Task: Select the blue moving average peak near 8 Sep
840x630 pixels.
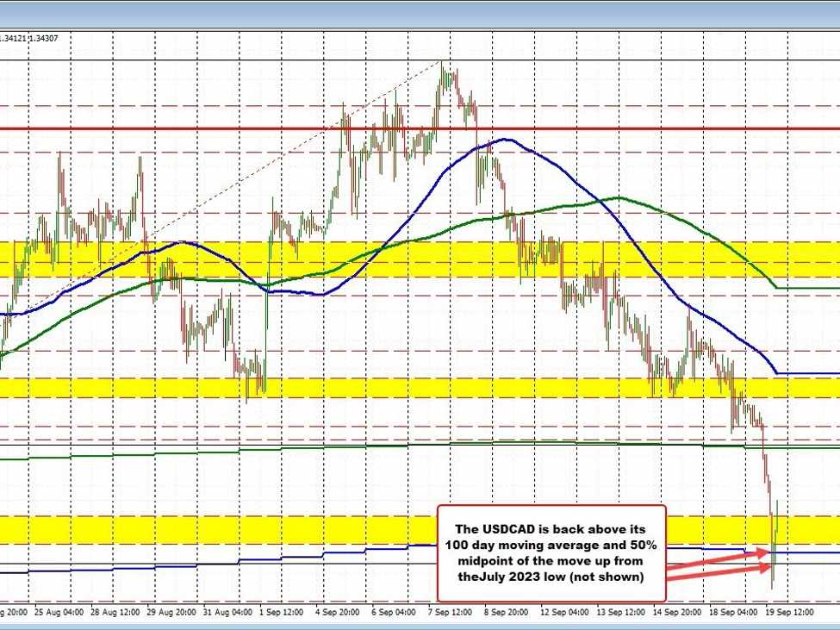Action: [x=505, y=139]
